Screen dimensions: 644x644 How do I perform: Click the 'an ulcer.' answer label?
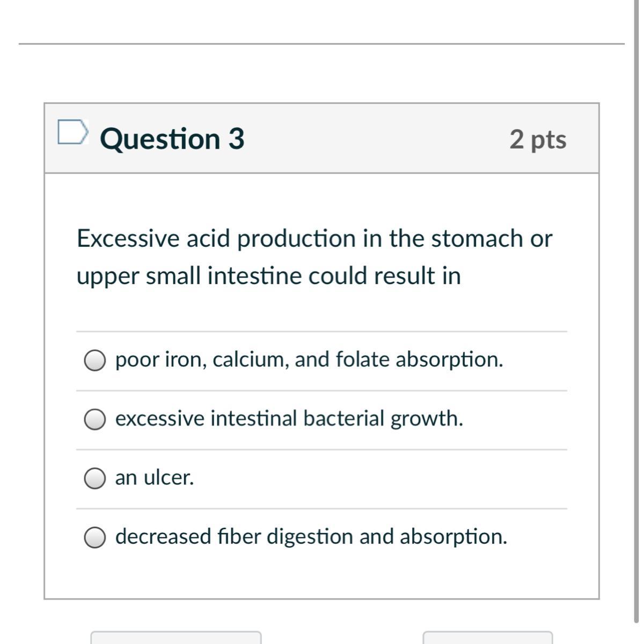coord(155,478)
